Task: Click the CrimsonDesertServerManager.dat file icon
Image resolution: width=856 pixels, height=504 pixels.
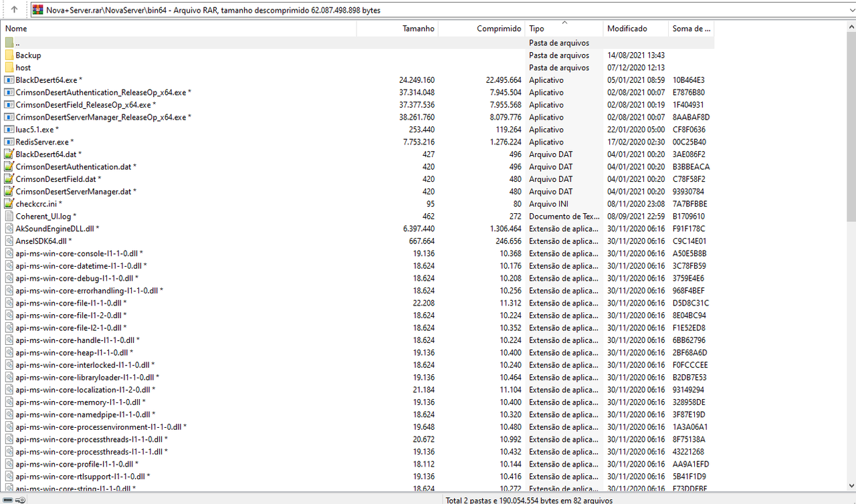Action: click(x=9, y=191)
